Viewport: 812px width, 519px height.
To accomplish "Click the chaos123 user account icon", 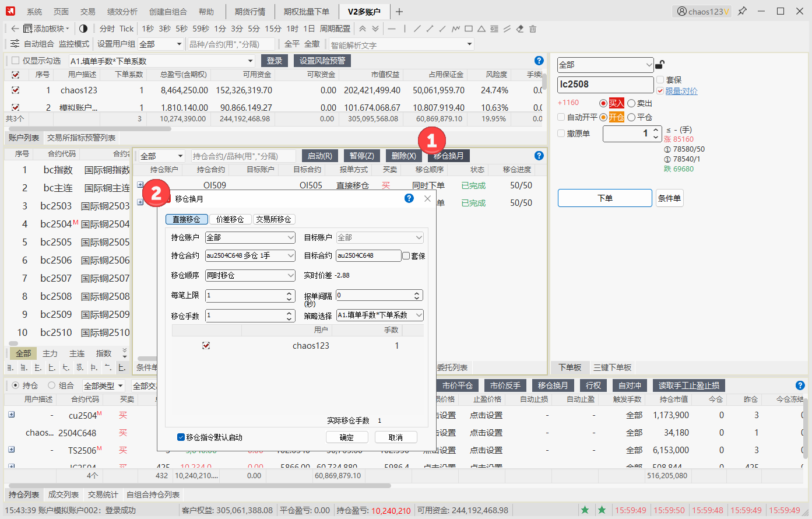I will pyautogui.click(x=681, y=12).
